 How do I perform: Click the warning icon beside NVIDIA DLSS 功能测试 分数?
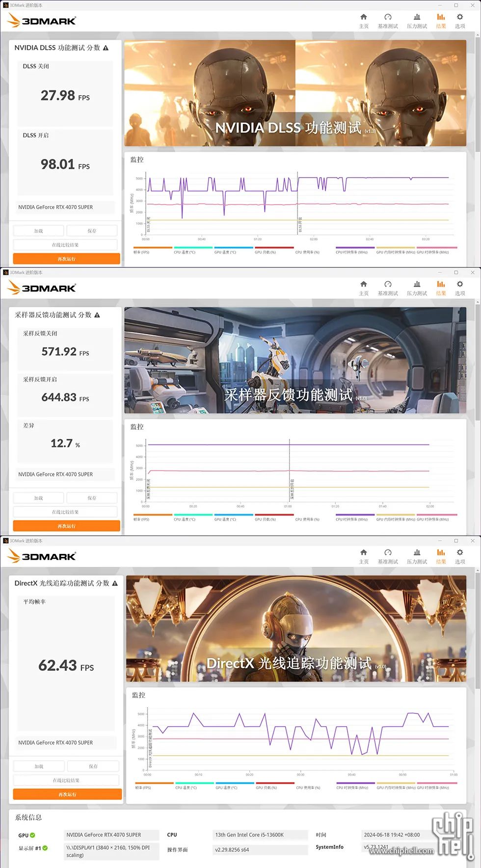click(x=106, y=48)
